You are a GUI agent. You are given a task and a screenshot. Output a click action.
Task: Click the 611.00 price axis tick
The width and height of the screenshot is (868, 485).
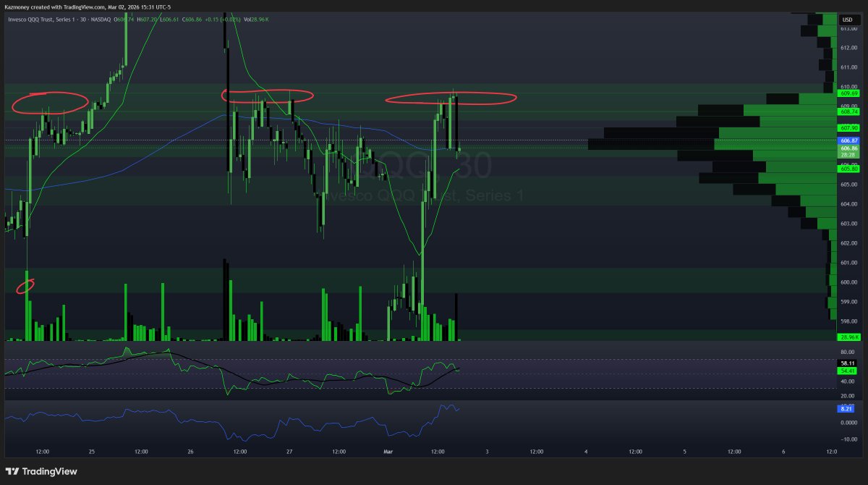(849, 67)
